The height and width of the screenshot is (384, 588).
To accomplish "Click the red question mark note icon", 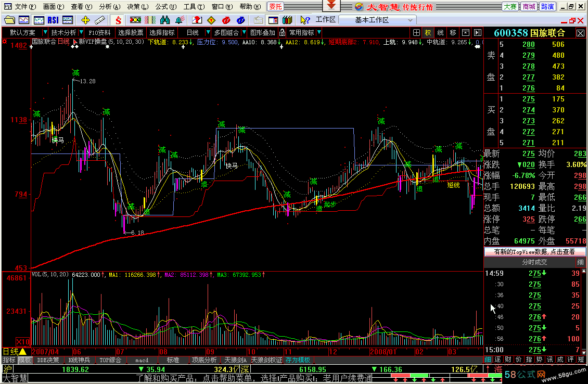I will pyautogui.click(x=197, y=20).
